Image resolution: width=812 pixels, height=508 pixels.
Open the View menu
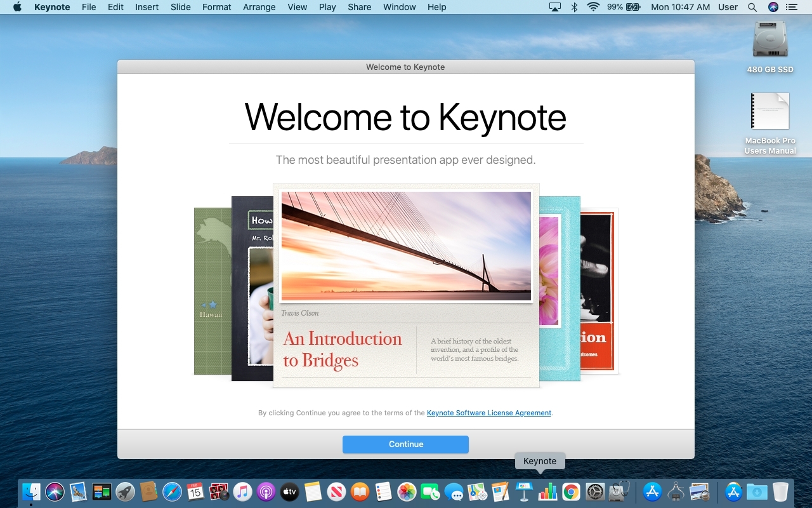pos(298,7)
